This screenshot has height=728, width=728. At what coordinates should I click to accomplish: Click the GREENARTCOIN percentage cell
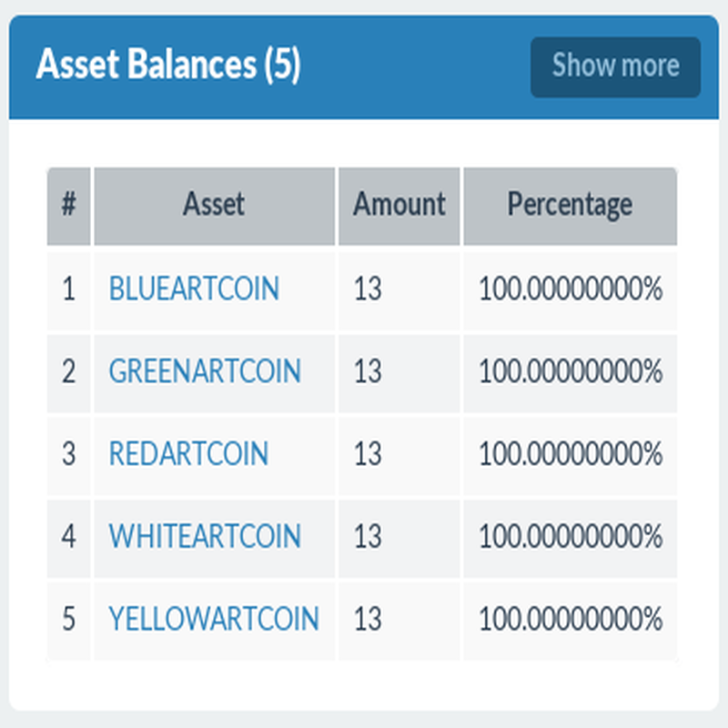(571, 373)
